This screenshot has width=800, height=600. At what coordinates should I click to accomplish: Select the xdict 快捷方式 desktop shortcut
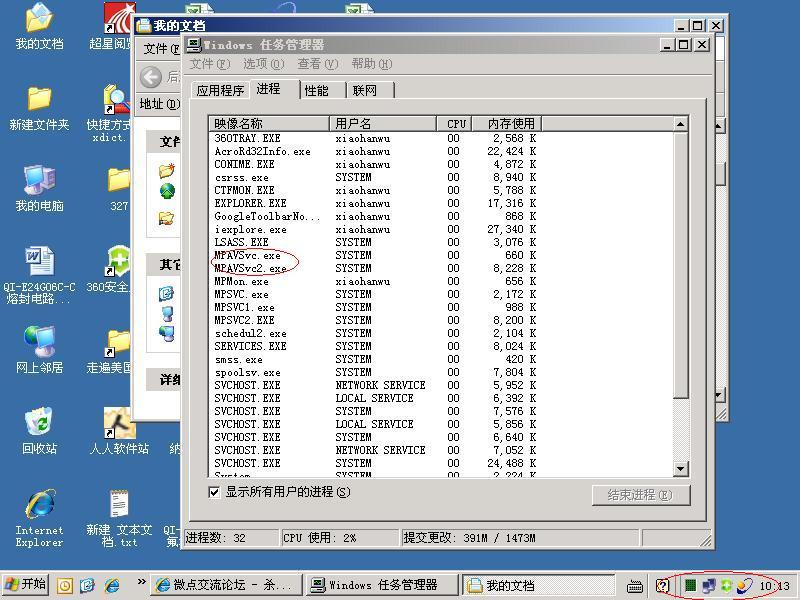click(x=109, y=113)
